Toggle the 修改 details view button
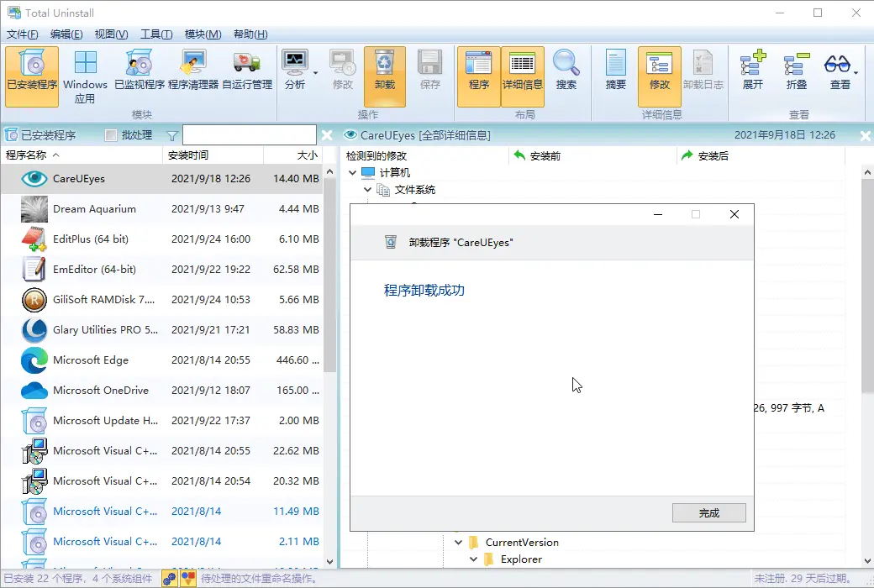The image size is (874, 588). pos(660,76)
